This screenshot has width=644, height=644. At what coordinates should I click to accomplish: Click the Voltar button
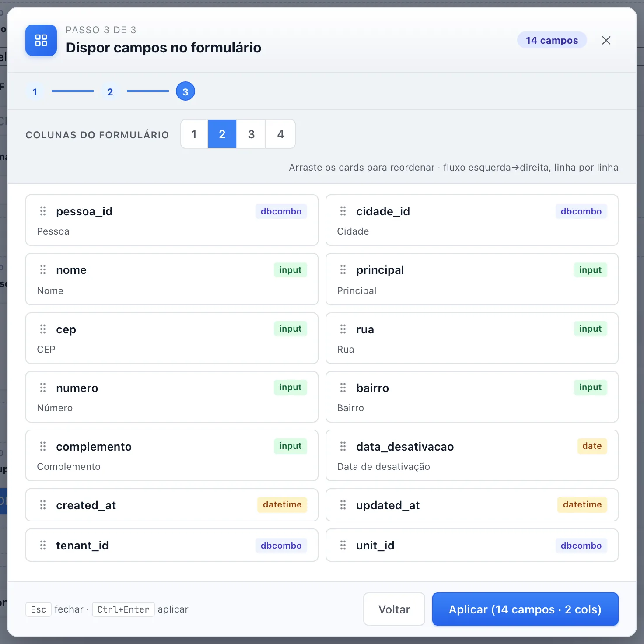pyautogui.click(x=394, y=609)
